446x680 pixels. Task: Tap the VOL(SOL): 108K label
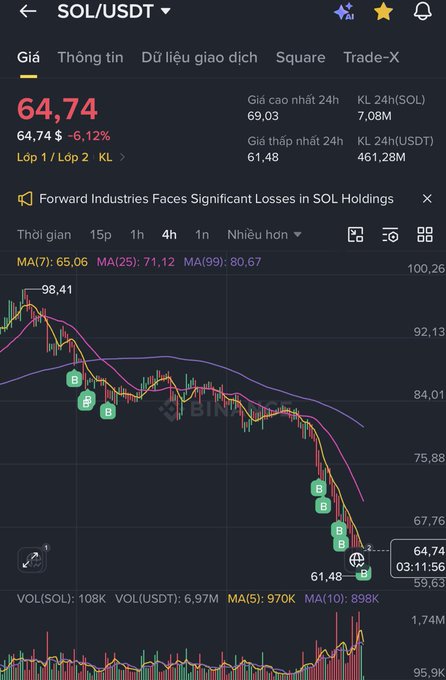coord(61,599)
